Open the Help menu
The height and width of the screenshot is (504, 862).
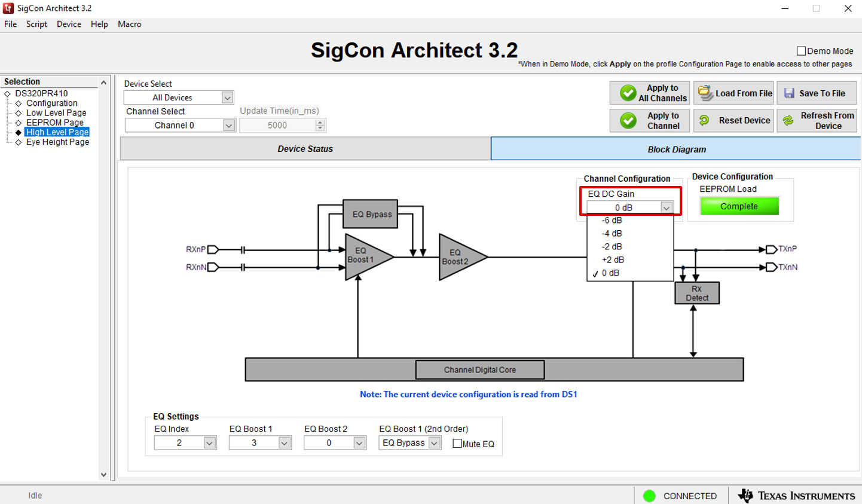click(x=99, y=25)
